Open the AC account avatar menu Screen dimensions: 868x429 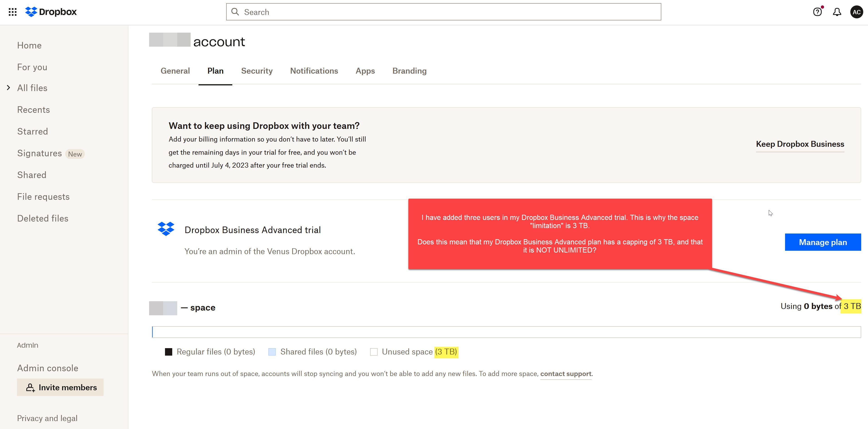click(x=856, y=12)
